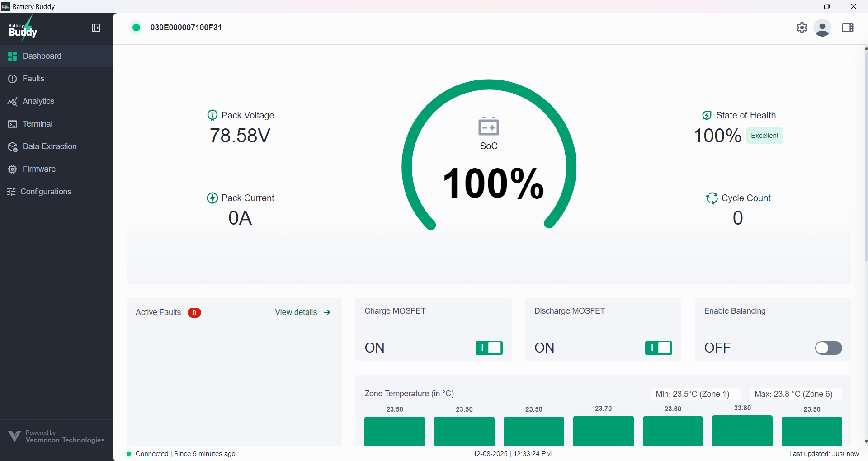
Task: Go to Analytics in sidebar
Action: [x=38, y=101]
